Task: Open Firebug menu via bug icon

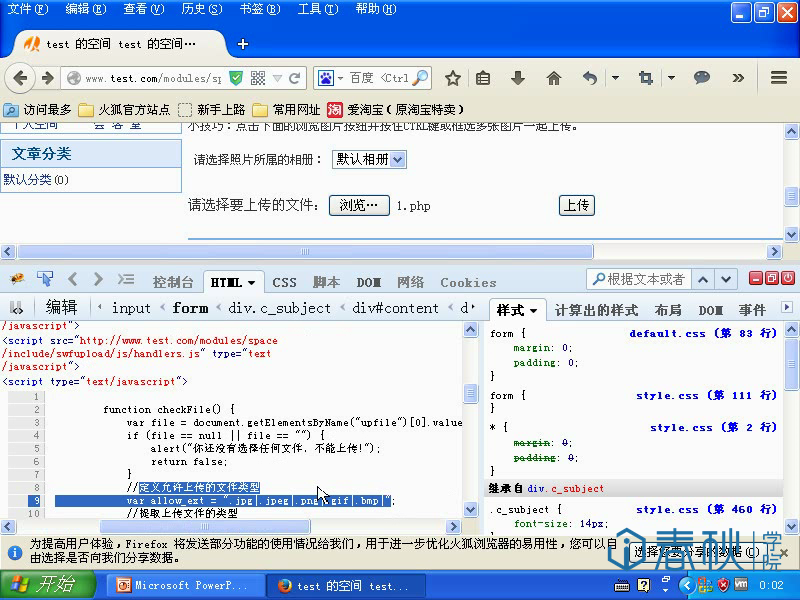Action: pos(16,278)
